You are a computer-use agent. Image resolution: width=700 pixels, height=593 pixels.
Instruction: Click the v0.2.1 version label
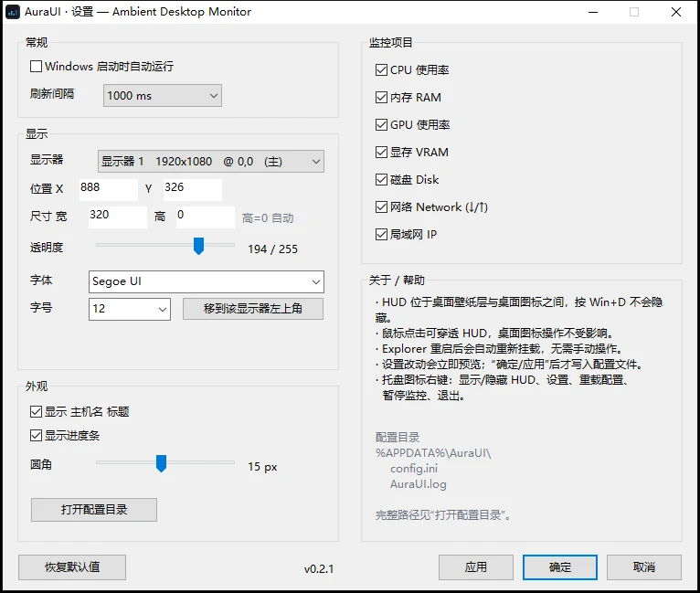point(319,569)
